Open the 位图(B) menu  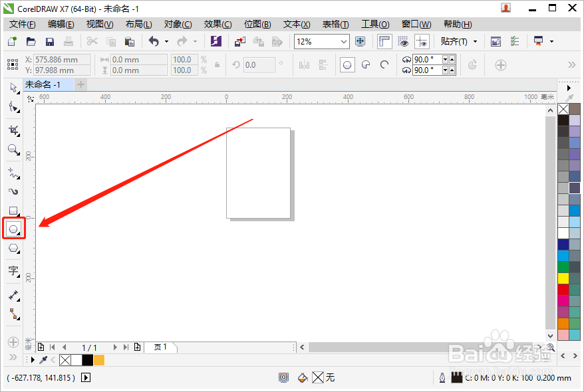click(x=257, y=24)
